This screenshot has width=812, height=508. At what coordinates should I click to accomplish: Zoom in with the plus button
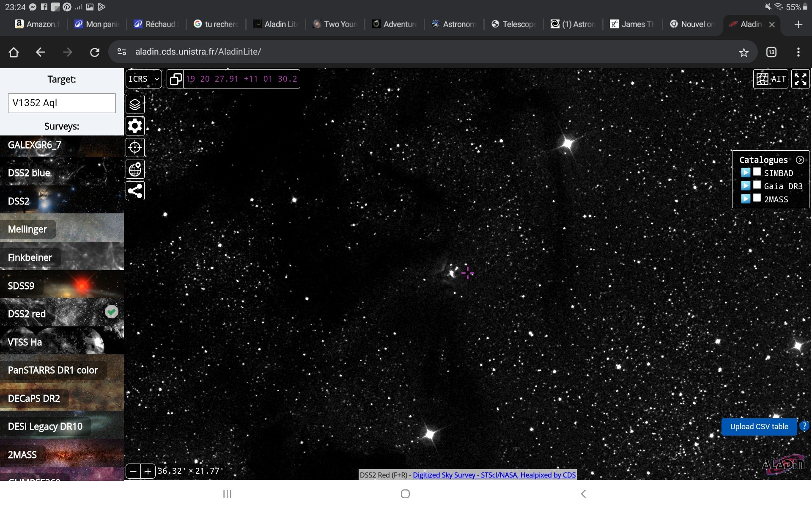pos(148,471)
